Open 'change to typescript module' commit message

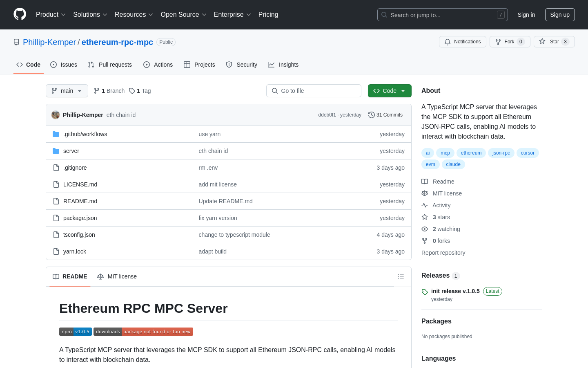234,235
